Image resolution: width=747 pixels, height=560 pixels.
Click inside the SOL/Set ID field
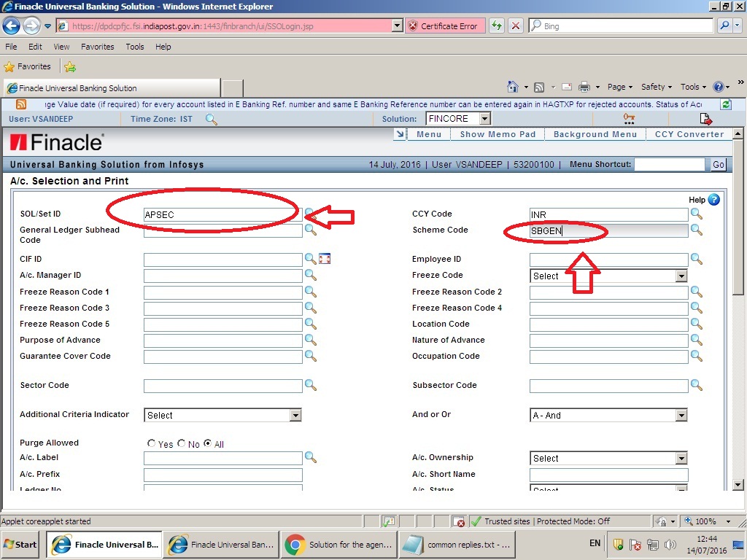(222, 213)
